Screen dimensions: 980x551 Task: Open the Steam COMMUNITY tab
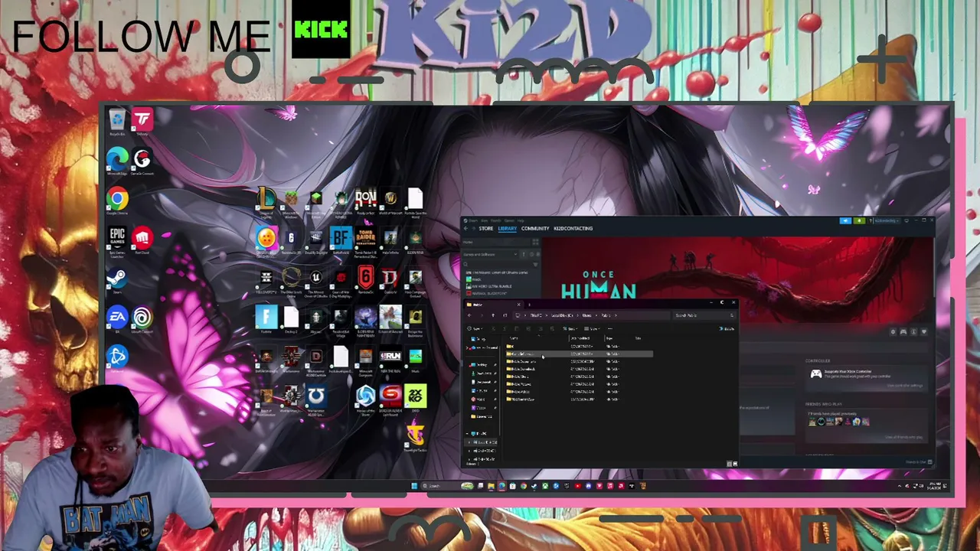pos(535,228)
